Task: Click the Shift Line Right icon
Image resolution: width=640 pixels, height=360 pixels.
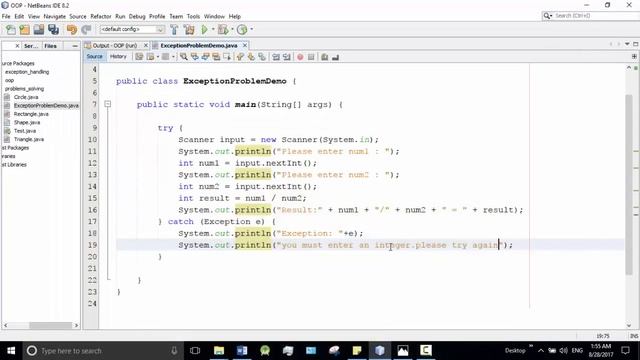Action: (287, 57)
